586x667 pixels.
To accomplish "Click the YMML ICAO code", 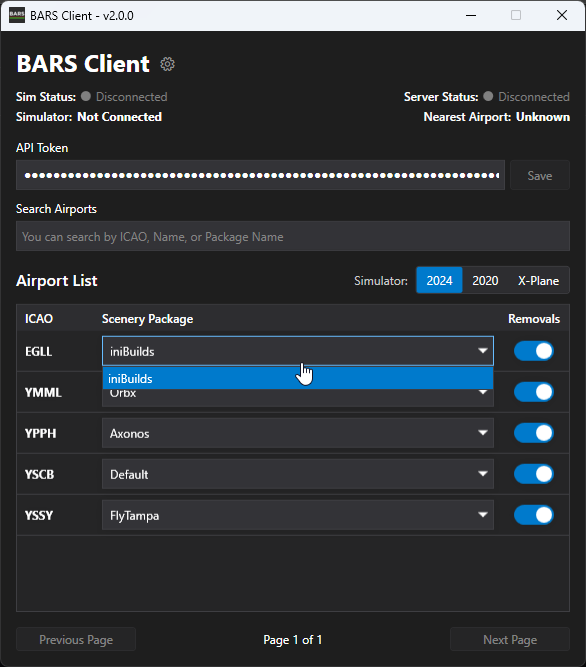I will point(43,392).
